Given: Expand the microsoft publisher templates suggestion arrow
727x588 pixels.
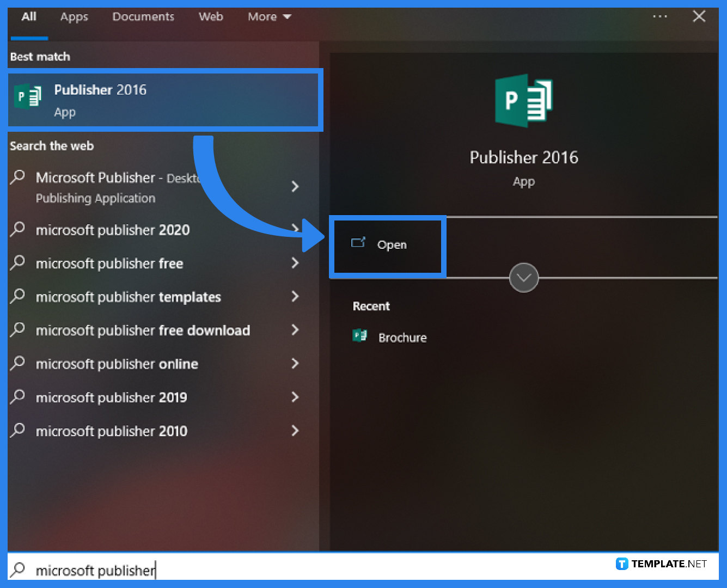Looking at the screenshot, I should pyautogui.click(x=295, y=297).
